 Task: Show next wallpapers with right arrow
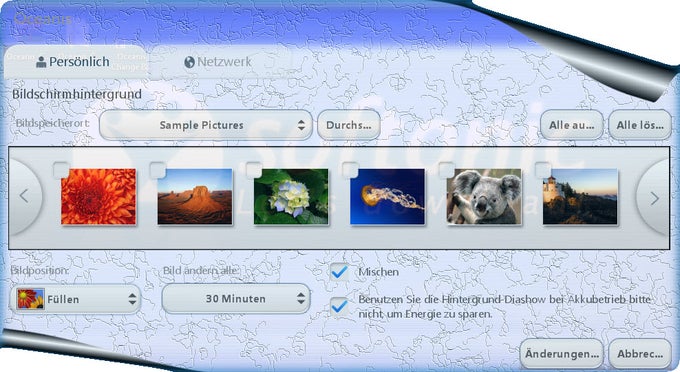pos(654,198)
